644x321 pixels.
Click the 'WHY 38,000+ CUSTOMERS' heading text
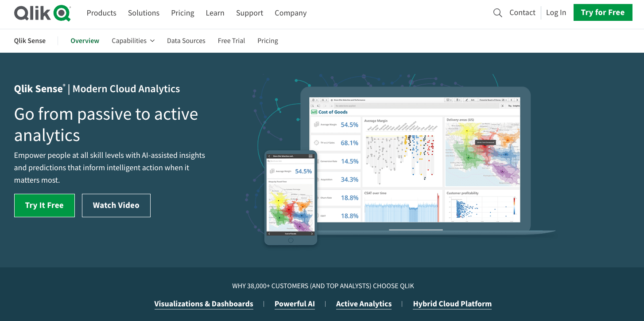pyautogui.click(x=323, y=286)
